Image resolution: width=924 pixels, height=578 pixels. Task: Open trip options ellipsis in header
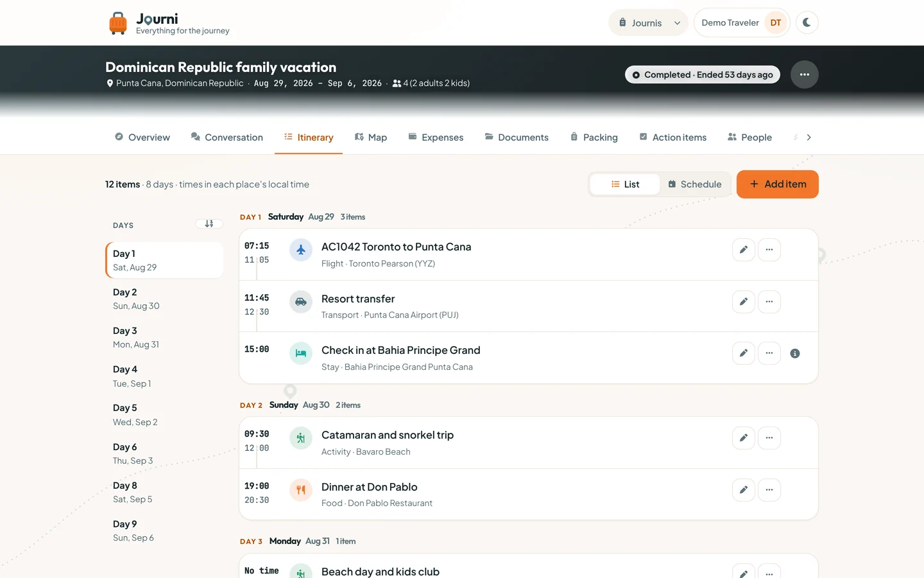(805, 74)
